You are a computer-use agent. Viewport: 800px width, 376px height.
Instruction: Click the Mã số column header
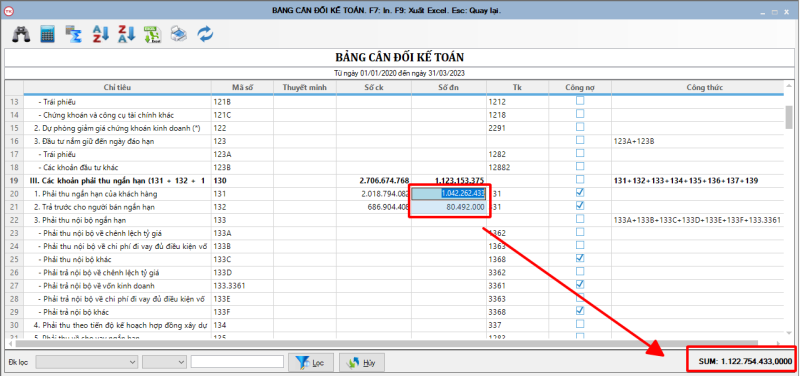[x=242, y=88]
